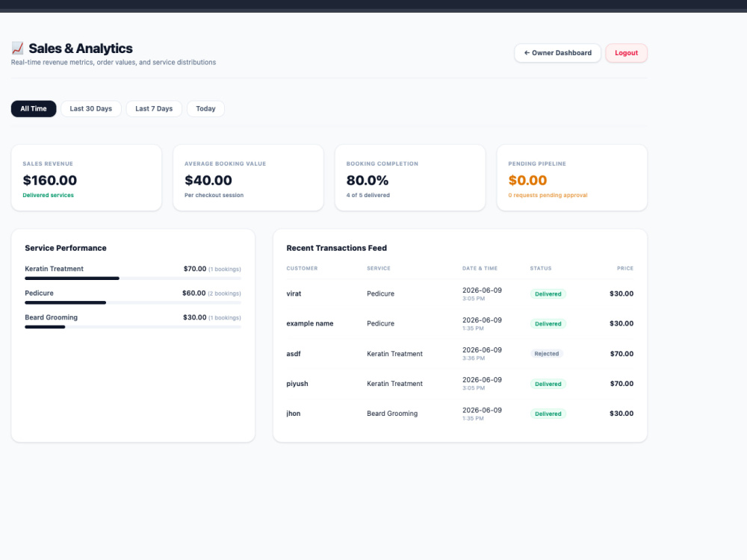Screen dimensions: 747x560
Task: Select the All Time filter
Action: point(34,108)
